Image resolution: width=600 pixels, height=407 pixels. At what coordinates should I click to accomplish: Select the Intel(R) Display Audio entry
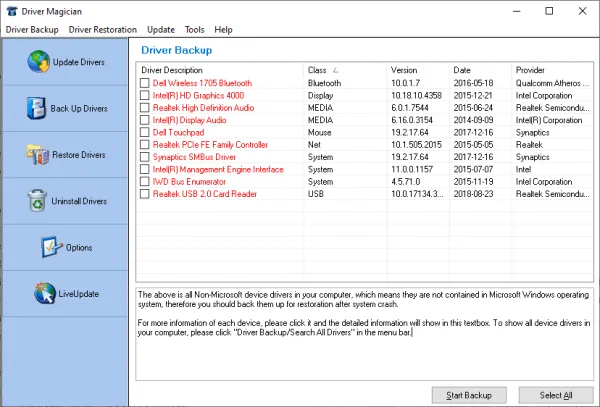[189, 120]
